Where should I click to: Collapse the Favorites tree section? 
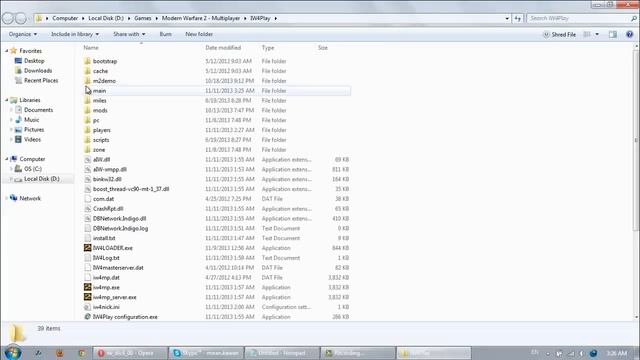pyautogui.click(x=7, y=51)
